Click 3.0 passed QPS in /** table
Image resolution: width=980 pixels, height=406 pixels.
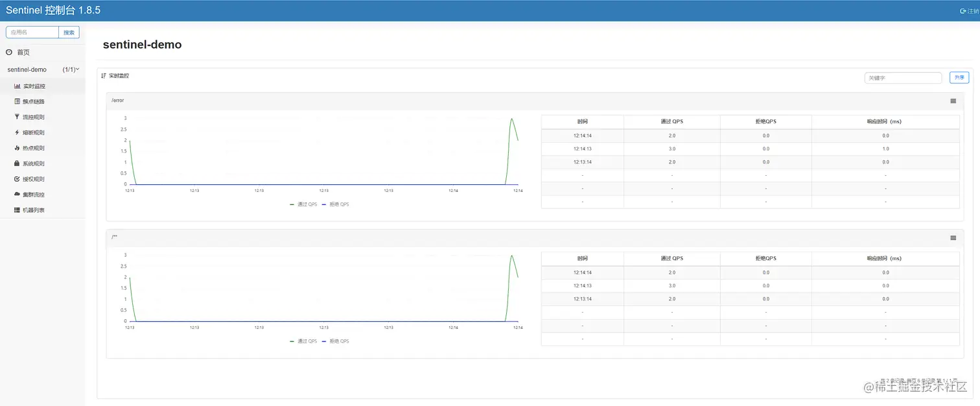672,286
